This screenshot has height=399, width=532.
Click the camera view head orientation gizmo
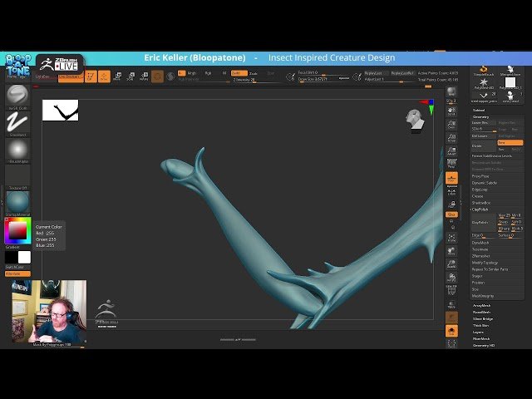click(416, 120)
